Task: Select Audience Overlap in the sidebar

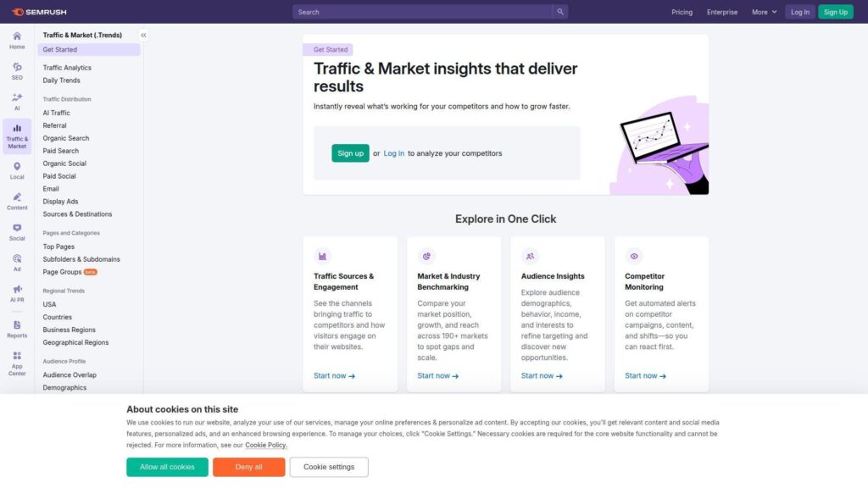Action: 69,374
